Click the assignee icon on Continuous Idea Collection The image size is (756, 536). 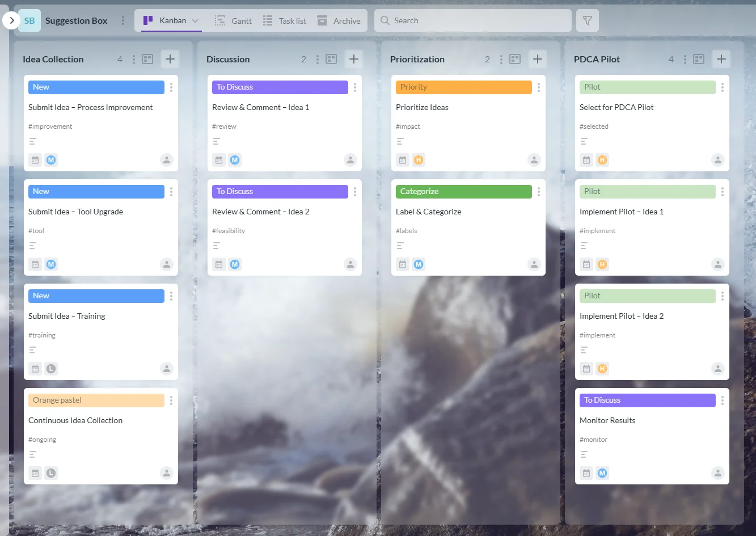click(x=166, y=472)
